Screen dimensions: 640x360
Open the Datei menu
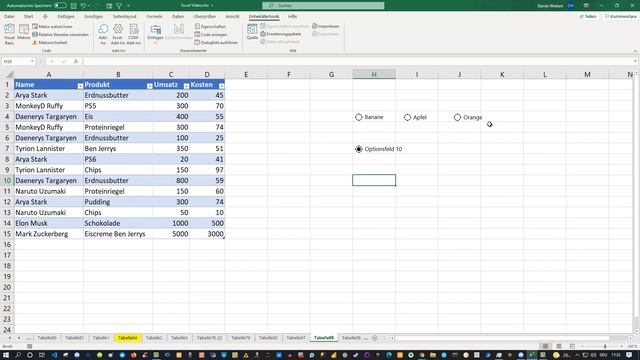(x=9, y=16)
